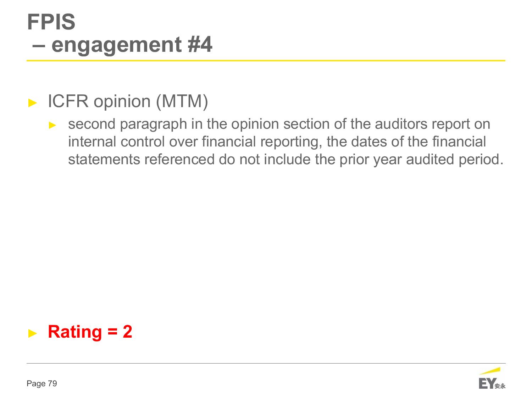Click the EY logo in the footer
This screenshot has width=532, height=399.
pos(492,378)
